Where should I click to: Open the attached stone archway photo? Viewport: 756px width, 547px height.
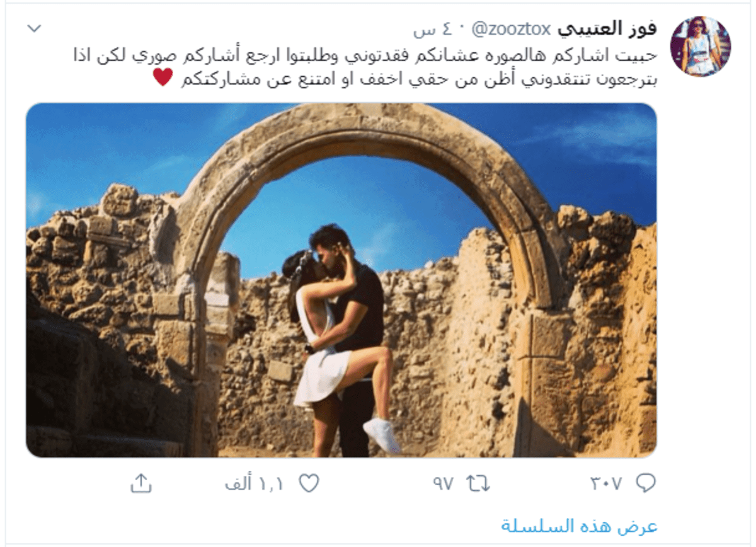click(x=341, y=280)
